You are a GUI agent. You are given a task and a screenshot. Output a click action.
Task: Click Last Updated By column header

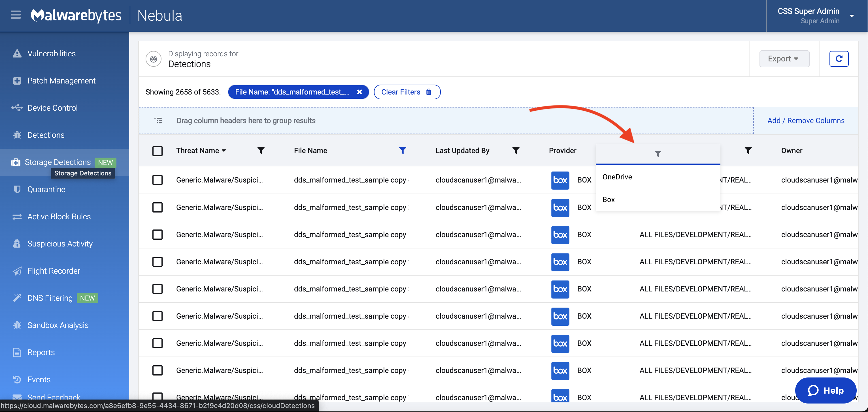462,151
